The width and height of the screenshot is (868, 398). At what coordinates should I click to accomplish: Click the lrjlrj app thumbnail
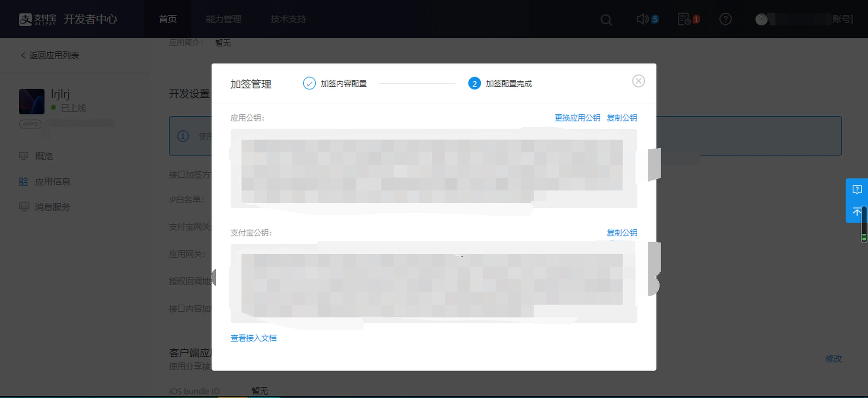click(32, 101)
